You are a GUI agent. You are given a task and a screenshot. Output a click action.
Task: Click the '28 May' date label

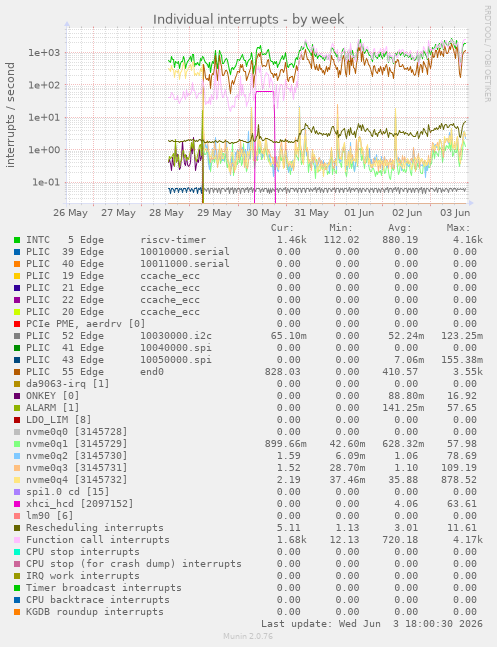[166, 213]
